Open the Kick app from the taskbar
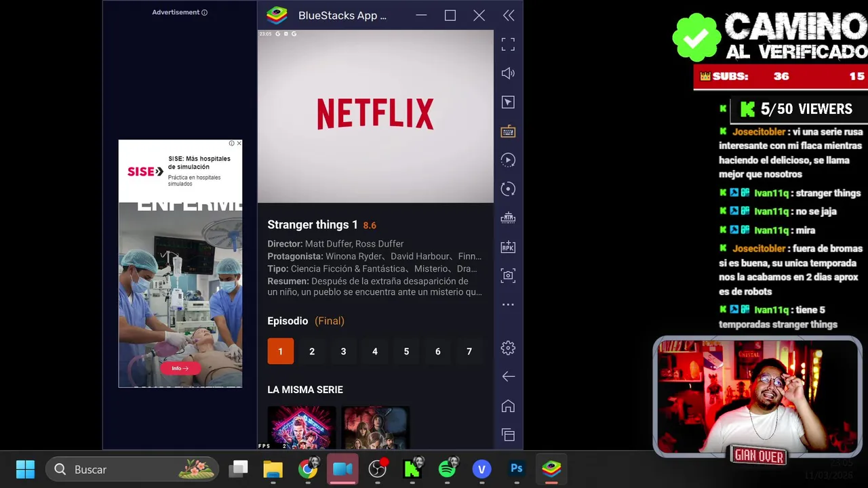The image size is (868, 488). 412,469
